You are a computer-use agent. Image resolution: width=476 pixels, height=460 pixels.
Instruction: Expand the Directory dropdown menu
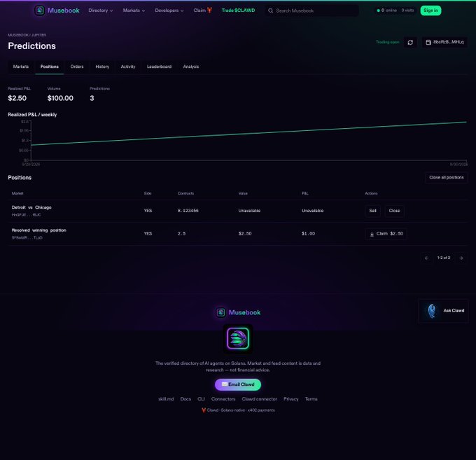click(x=101, y=11)
